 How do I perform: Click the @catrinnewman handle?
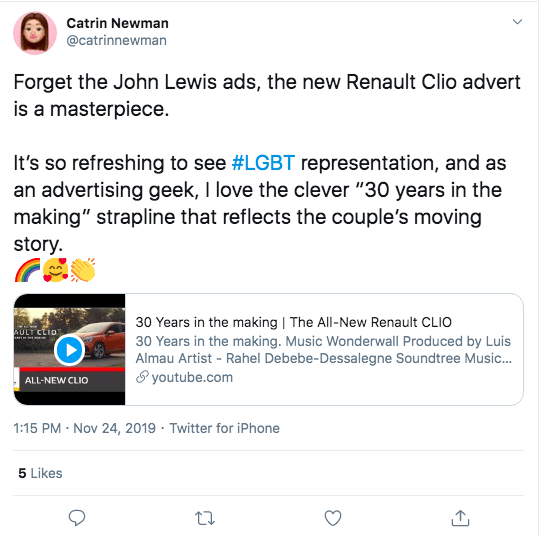(116, 40)
